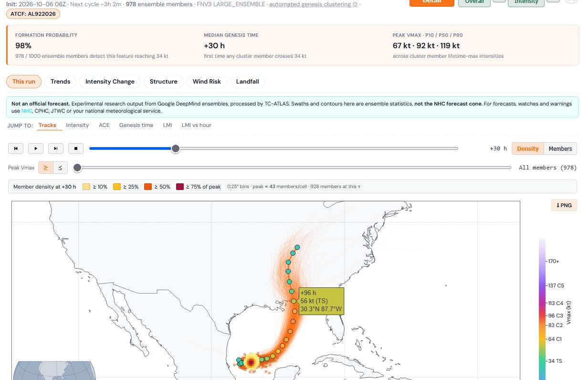
Task: Skip the track animation to the start
Action: (x=16, y=148)
